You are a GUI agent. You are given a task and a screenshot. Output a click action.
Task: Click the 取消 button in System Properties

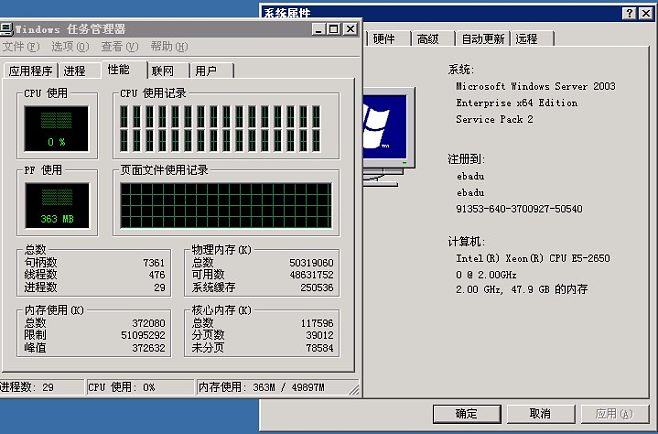(540, 414)
